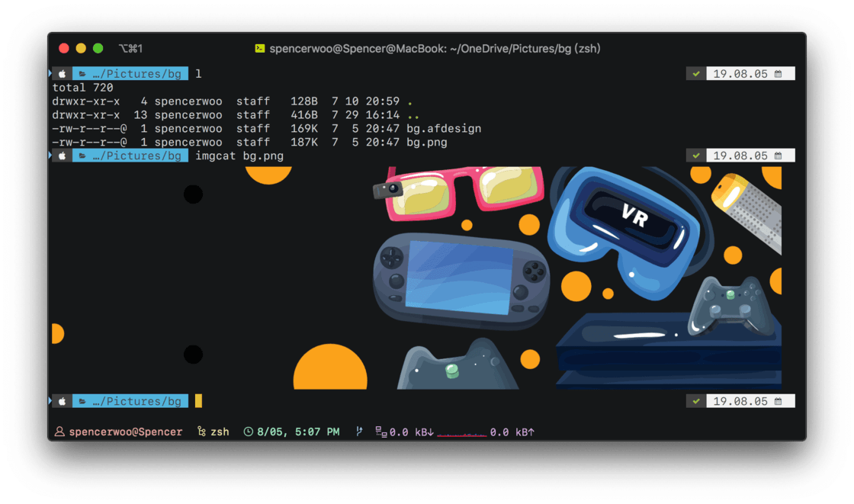The height and width of the screenshot is (504, 854).
Task: Click the 'zsh' label in the status bar
Action: point(220,432)
